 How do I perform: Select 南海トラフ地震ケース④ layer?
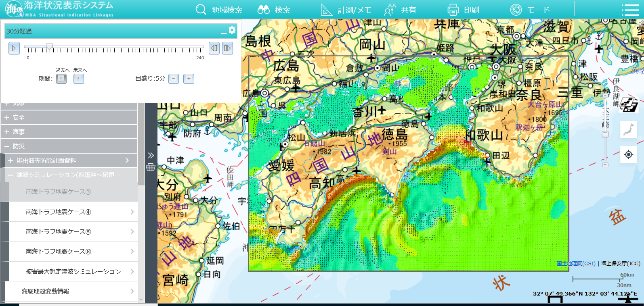pos(73,212)
